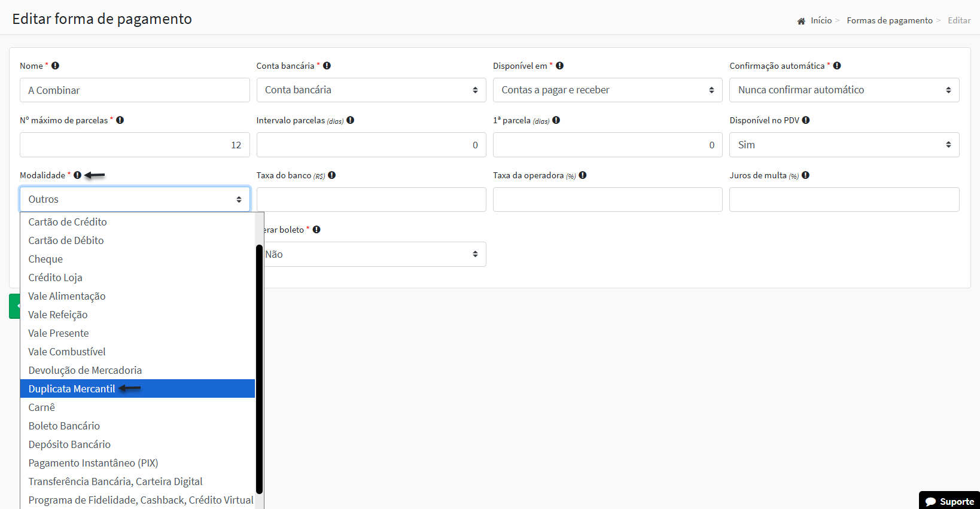Click the info icon beside Juros de multa
Screen dimensions: 980x509
(805, 175)
